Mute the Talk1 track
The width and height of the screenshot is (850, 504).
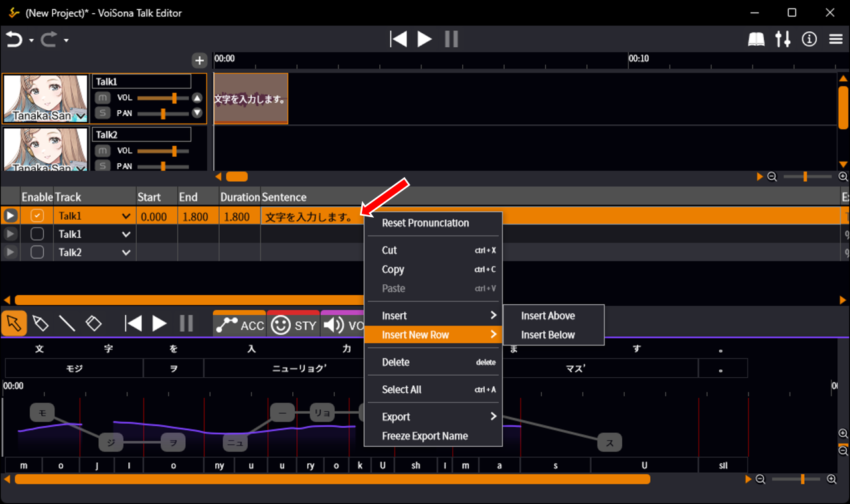[102, 98]
